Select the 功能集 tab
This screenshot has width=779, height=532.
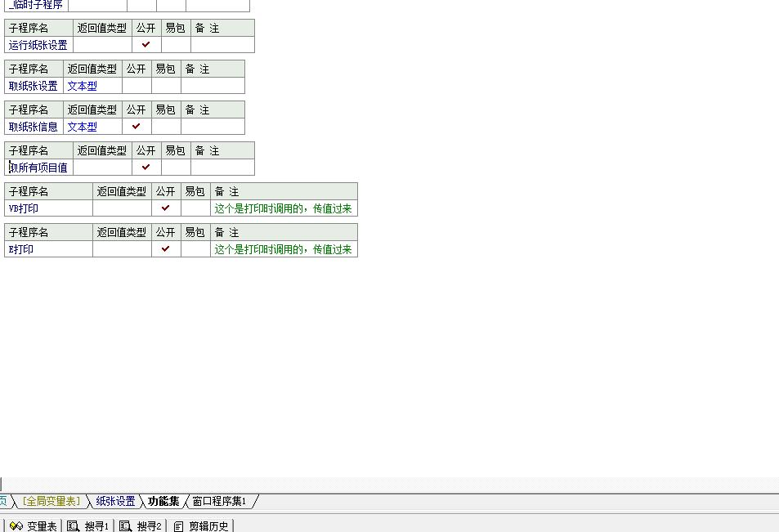point(163,501)
